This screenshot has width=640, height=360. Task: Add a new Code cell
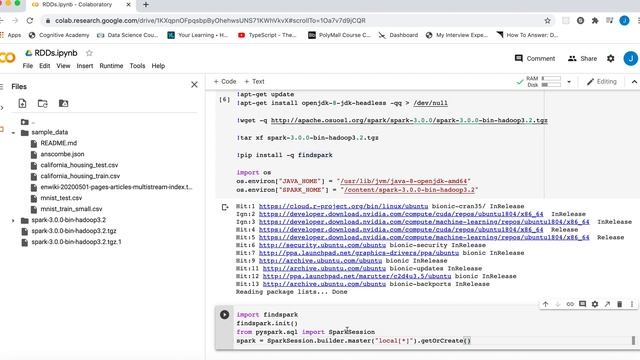pos(225,82)
